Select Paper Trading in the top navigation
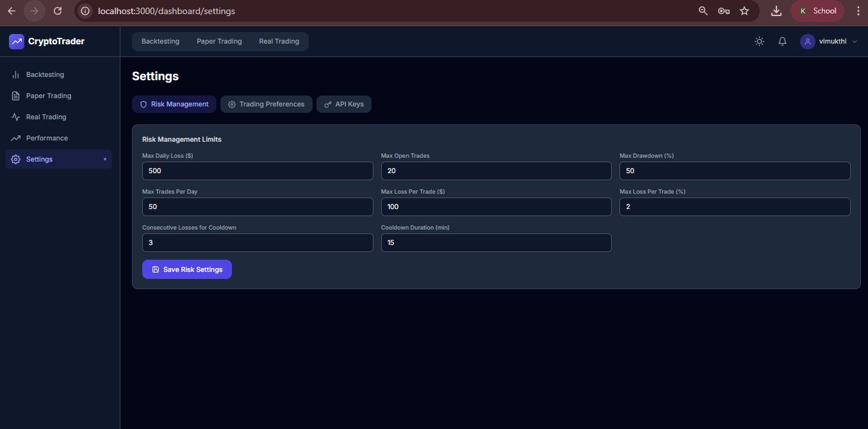Image resolution: width=868 pixels, height=429 pixels. tap(219, 42)
